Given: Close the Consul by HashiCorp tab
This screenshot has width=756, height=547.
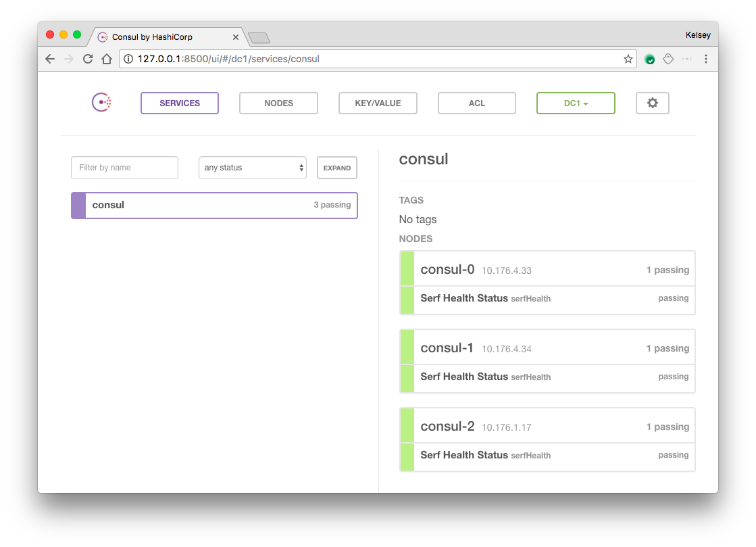Looking at the screenshot, I should pyautogui.click(x=236, y=37).
